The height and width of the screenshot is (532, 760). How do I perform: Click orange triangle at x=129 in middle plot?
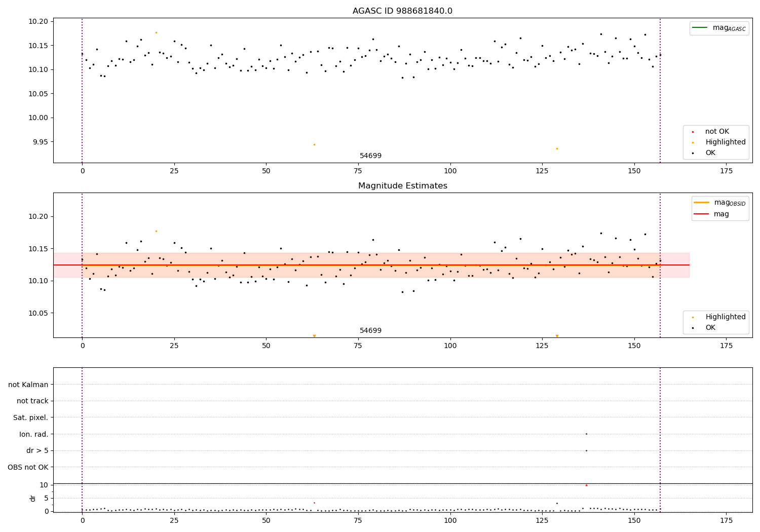click(x=557, y=336)
